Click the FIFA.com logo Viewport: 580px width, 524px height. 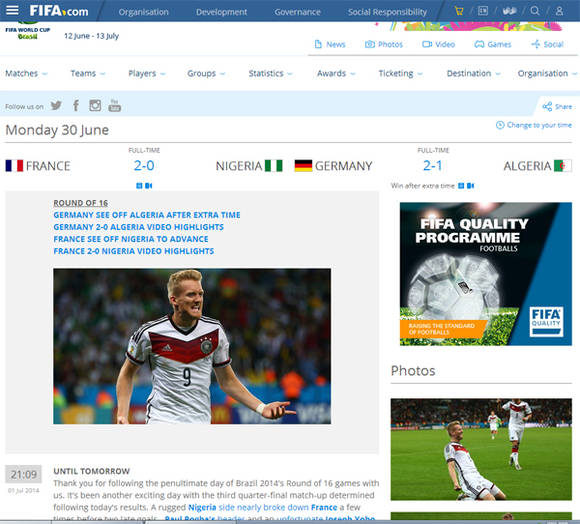(59, 11)
